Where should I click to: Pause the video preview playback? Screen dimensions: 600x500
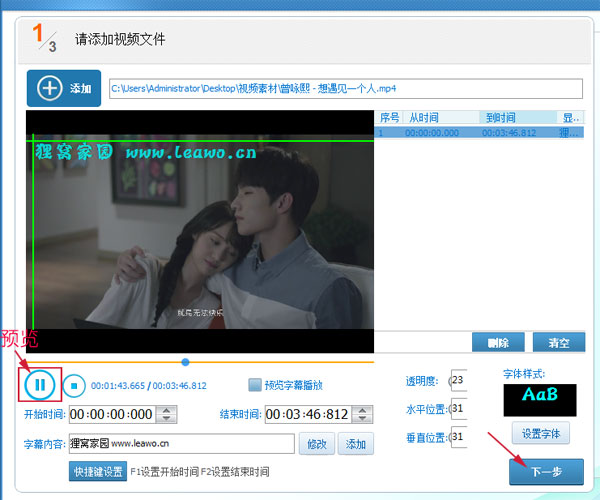40,384
